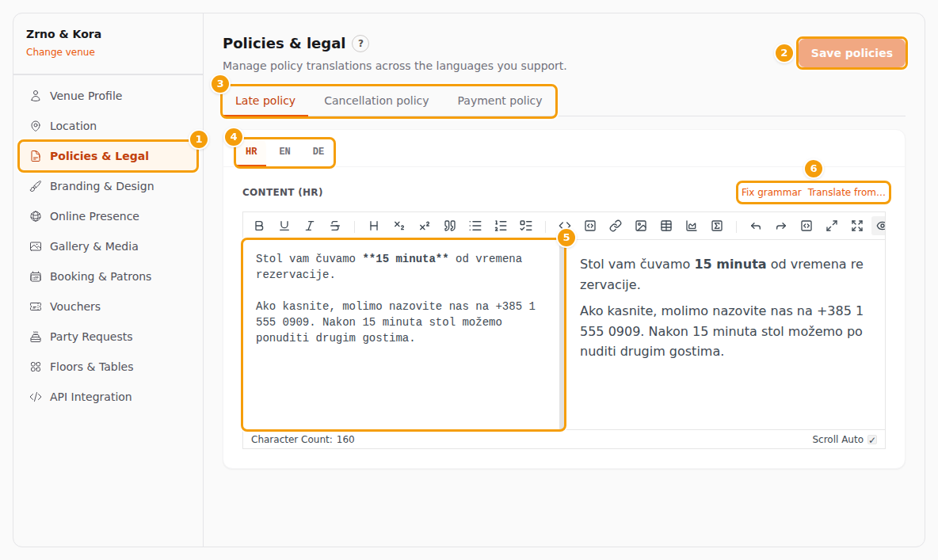Switch to the Late policy tab
The width and height of the screenshot is (938, 560).
(x=265, y=101)
